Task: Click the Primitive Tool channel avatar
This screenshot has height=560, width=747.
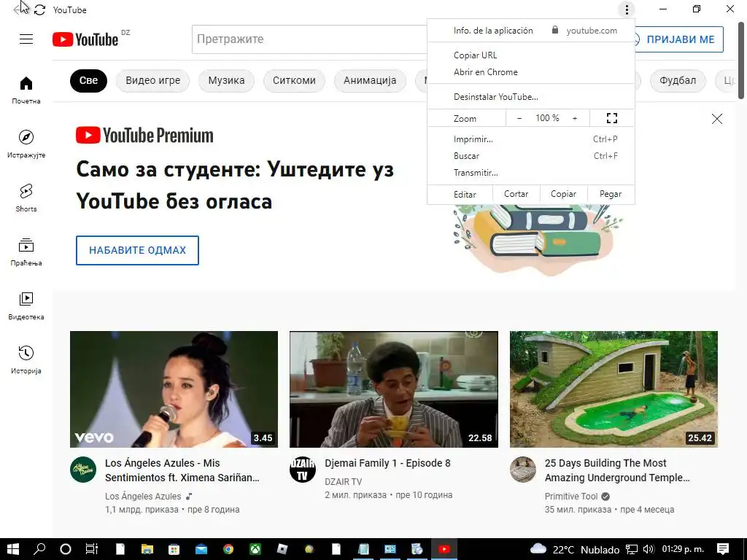Action: pyautogui.click(x=522, y=470)
